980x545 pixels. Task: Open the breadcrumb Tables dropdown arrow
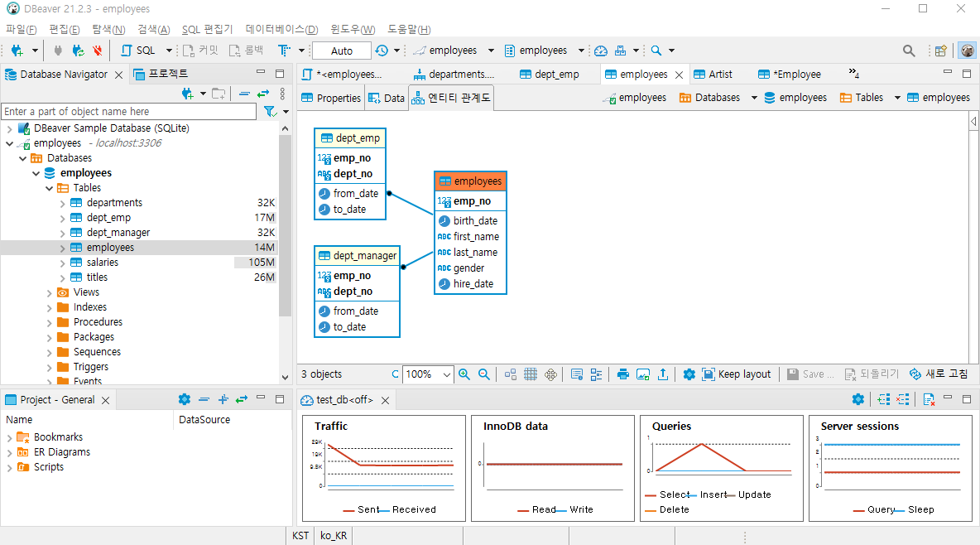coord(897,98)
